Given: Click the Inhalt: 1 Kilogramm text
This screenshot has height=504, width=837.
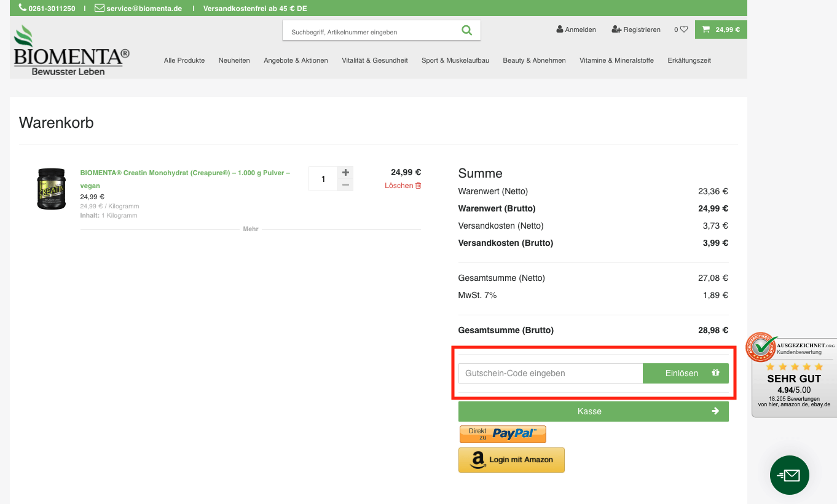Looking at the screenshot, I should (109, 216).
